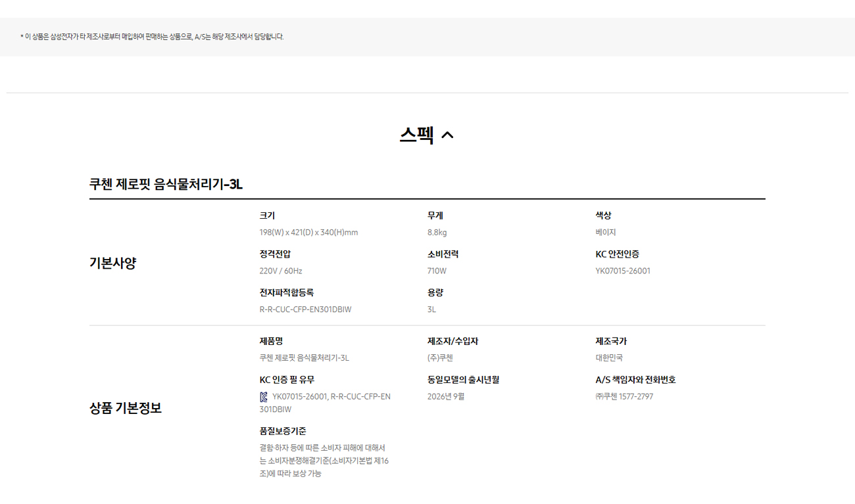855x504 pixels.
Task: Select the contact '㈜쿠첸 1577-2797'
Action: (x=625, y=397)
